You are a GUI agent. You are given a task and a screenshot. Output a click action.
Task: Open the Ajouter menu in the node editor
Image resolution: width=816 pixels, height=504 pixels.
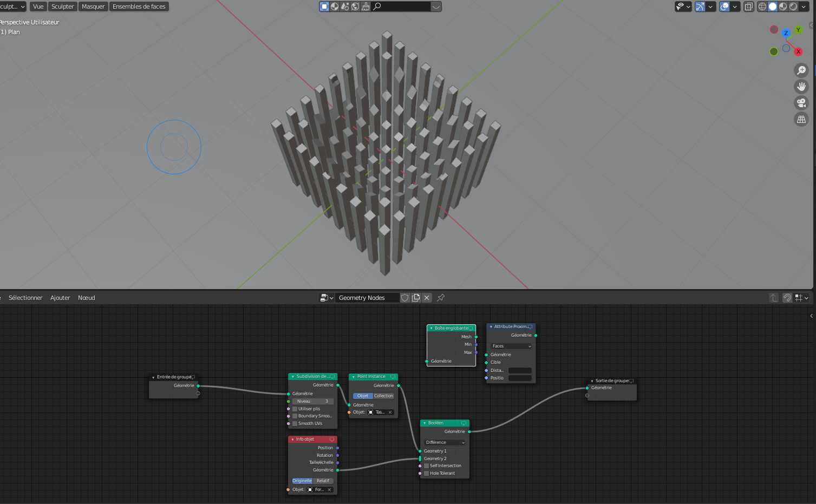(60, 298)
